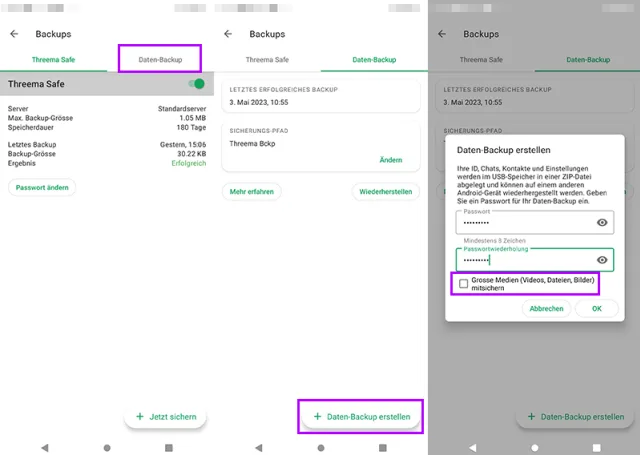Tap back arrow behind dialog screen
Viewport: 640px width, 455px height.
coord(442,34)
